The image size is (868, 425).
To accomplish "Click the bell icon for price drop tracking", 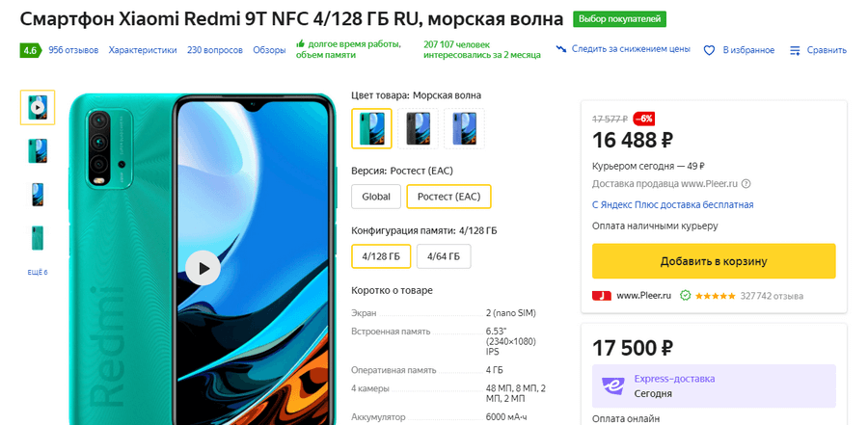I will (561, 49).
